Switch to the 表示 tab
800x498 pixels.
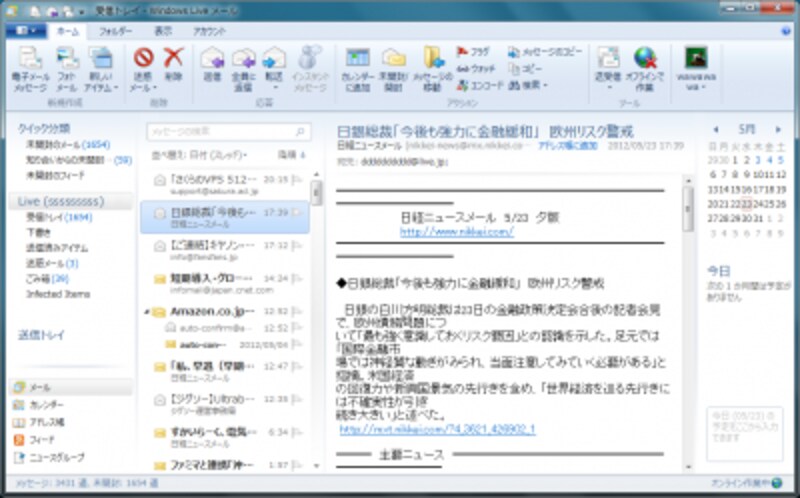163,31
